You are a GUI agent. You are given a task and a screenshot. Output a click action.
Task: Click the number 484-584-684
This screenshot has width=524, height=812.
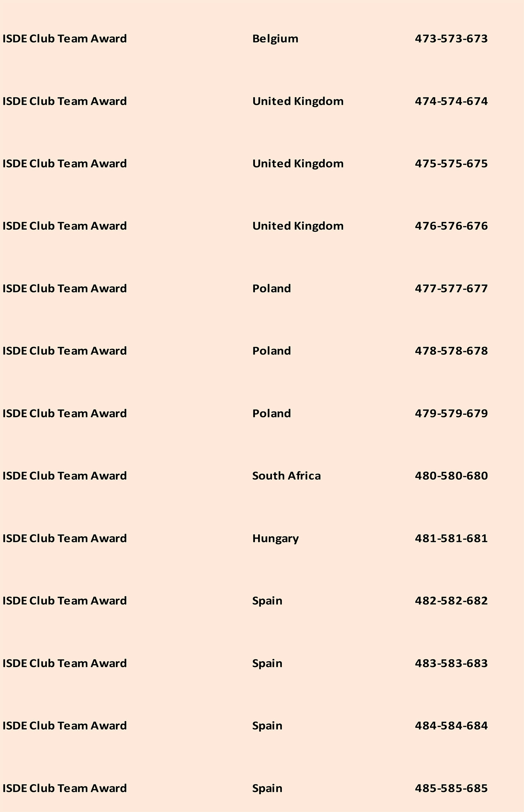[x=451, y=726]
